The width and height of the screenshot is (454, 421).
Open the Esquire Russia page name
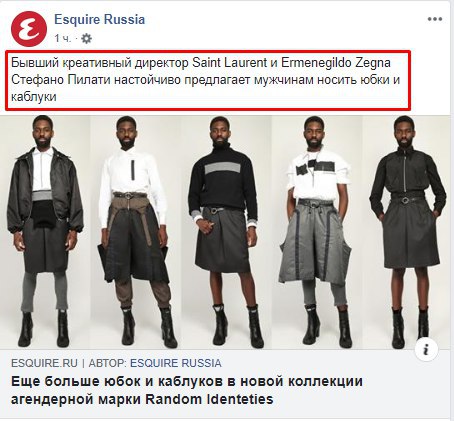pyautogui.click(x=100, y=19)
